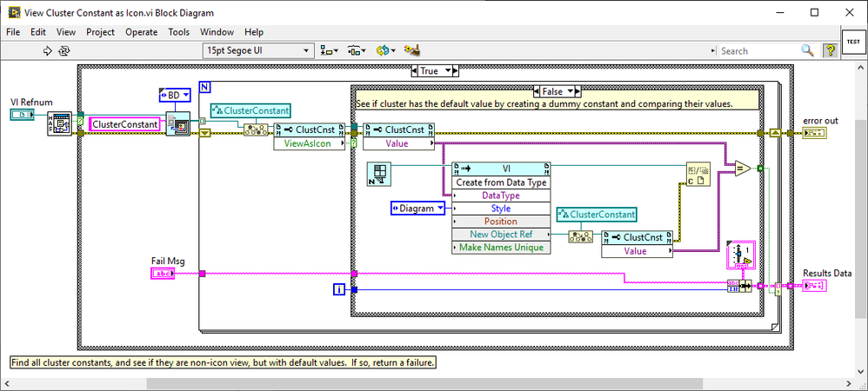
Task: Click the Run arrow button
Action: (47, 51)
